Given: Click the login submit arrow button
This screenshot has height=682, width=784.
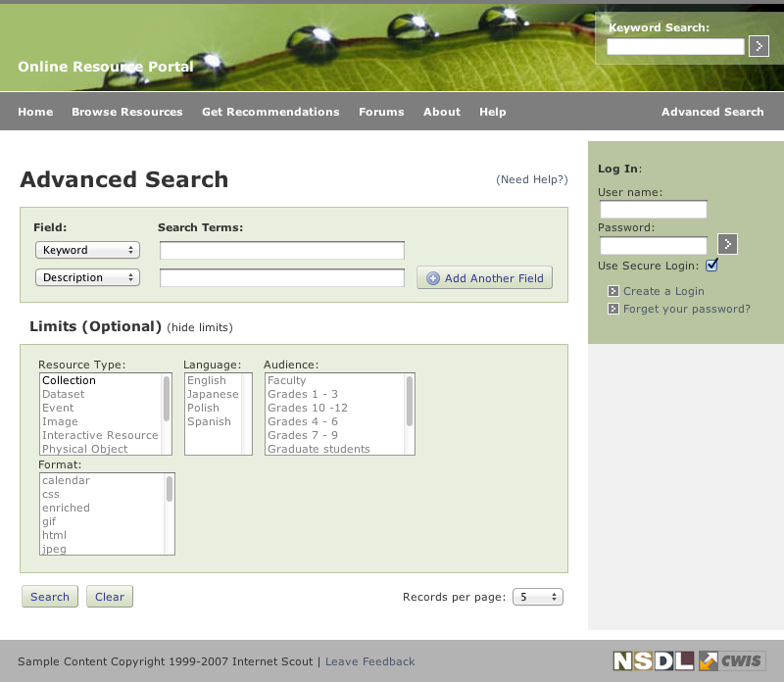Looking at the screenshot, I should [x=727, y=244].
